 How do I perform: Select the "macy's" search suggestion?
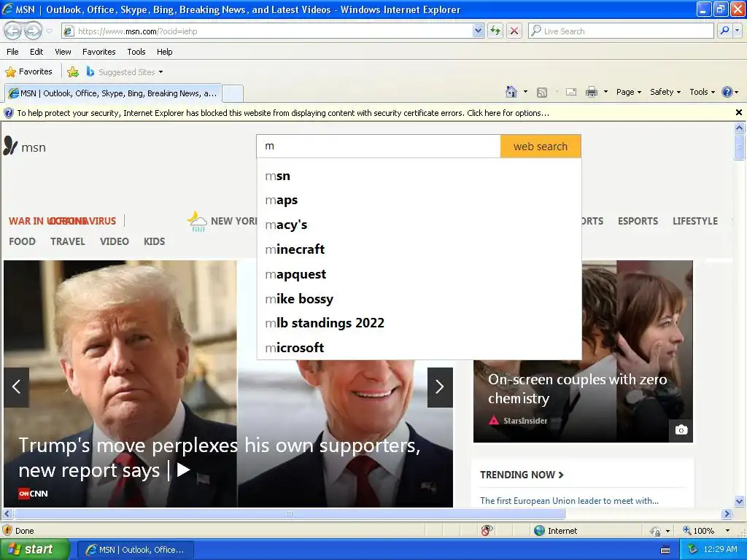pos(419,225)
